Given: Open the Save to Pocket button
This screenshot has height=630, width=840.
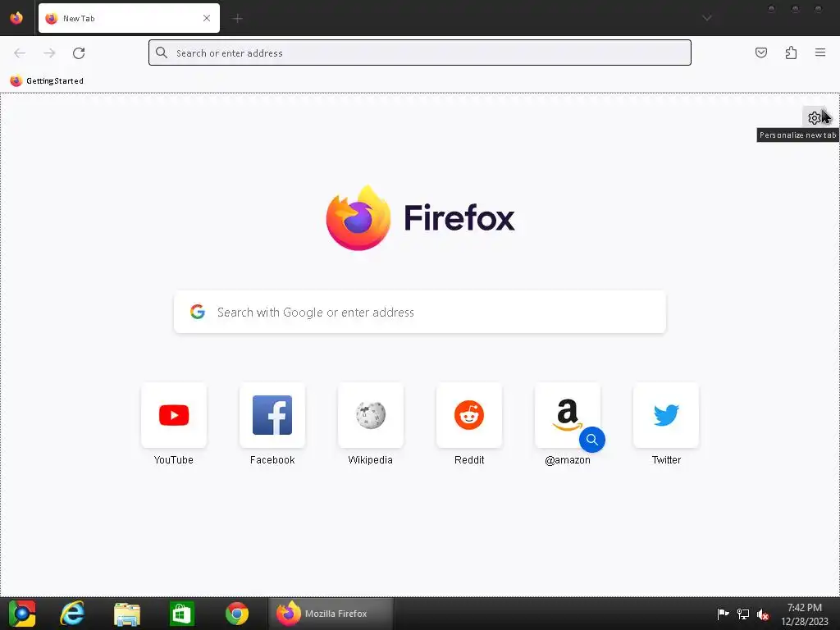Looking at the screenshot, I should click(761, 52).
